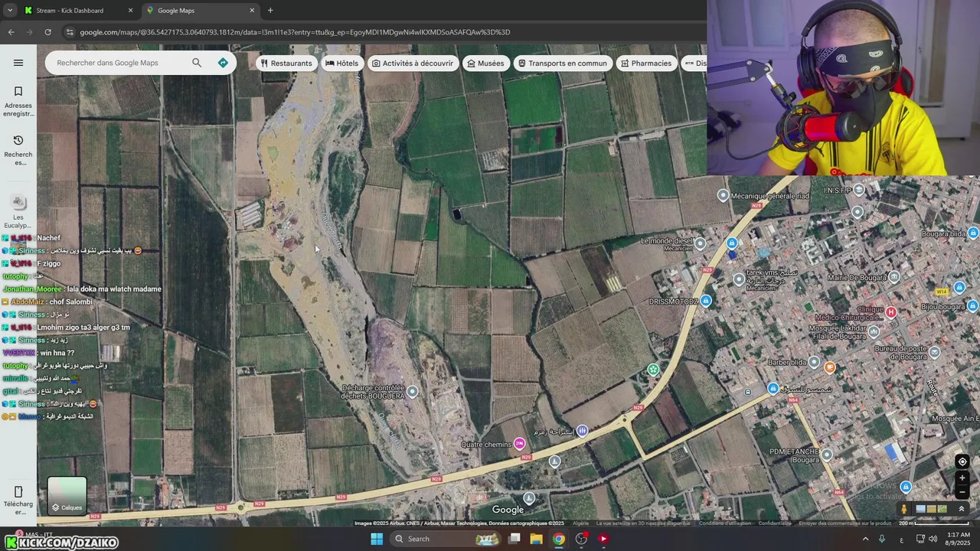This screenshot has width=980, height=551.
Task: Open Task View on the taskbar
Action: pos(514,539)
